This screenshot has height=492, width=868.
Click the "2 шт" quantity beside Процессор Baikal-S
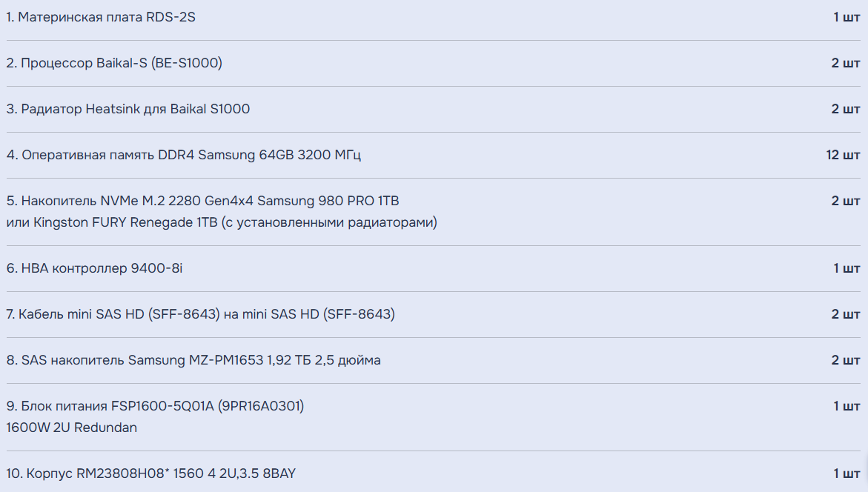pyautogui.click(x=846, y=63)
